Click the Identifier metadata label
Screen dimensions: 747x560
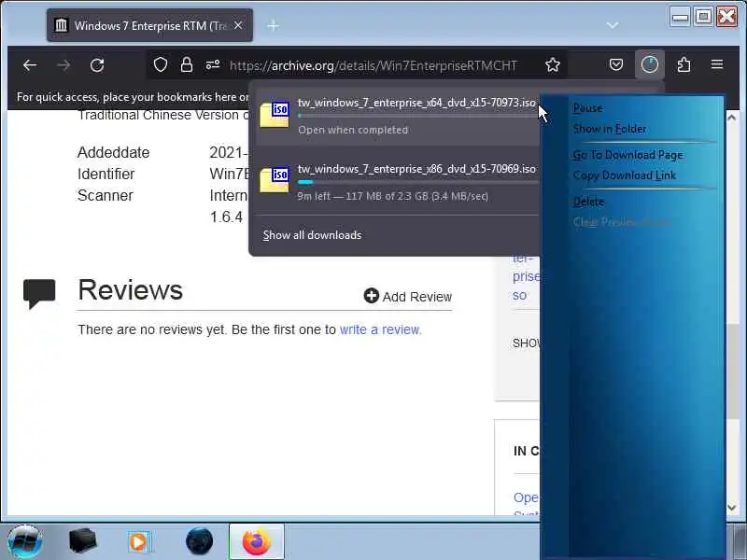(106, 174)
